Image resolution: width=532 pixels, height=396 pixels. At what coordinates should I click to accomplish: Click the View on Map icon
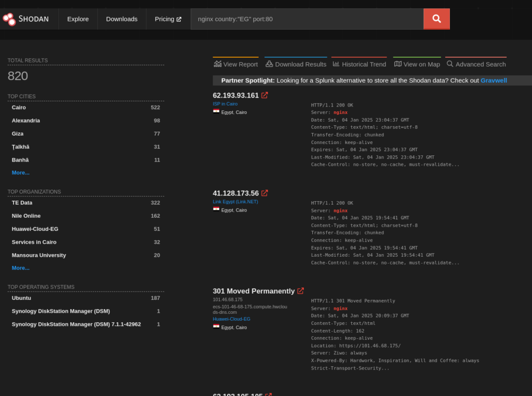[x=397, y=64]
